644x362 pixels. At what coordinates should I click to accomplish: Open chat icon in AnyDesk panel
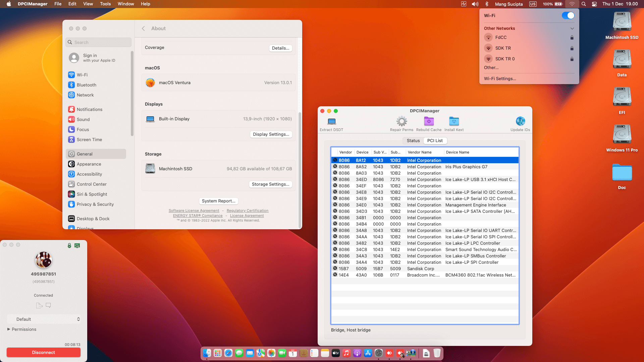48,305
